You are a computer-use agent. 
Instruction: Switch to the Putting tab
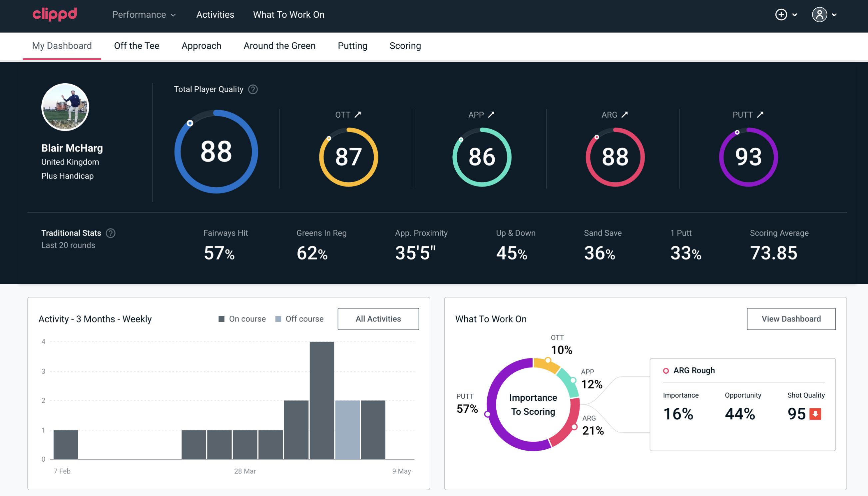(352, 46)
